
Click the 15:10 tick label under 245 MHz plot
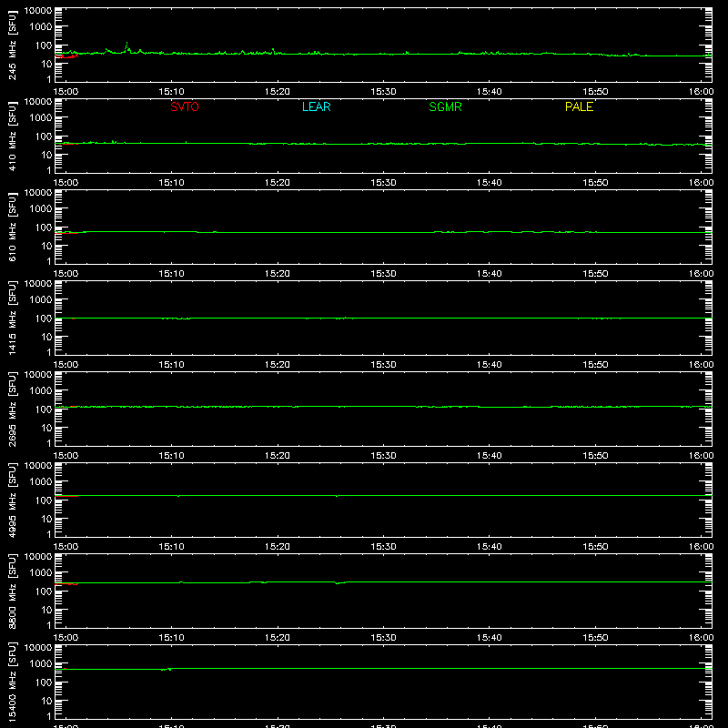click(171, 92)
